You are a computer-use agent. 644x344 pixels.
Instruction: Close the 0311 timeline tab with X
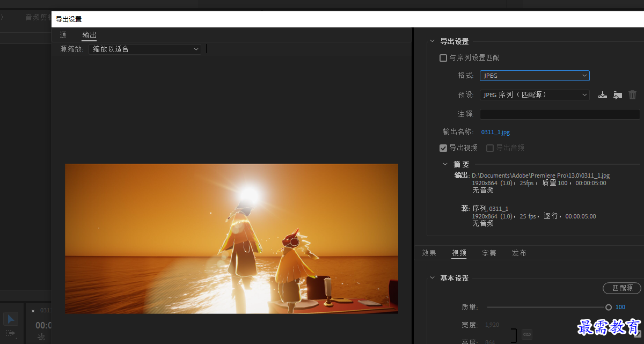33,311
